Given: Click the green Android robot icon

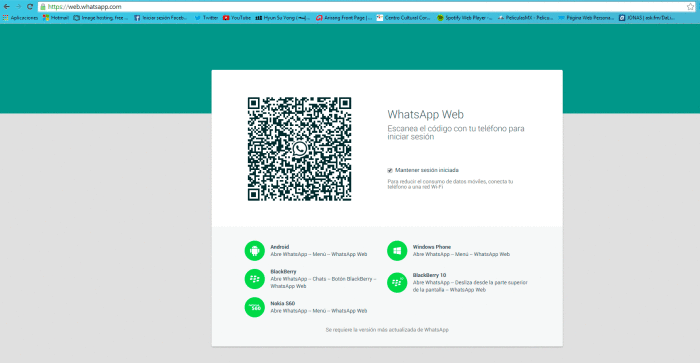Looking at the screenshot, I should (254, 250).
